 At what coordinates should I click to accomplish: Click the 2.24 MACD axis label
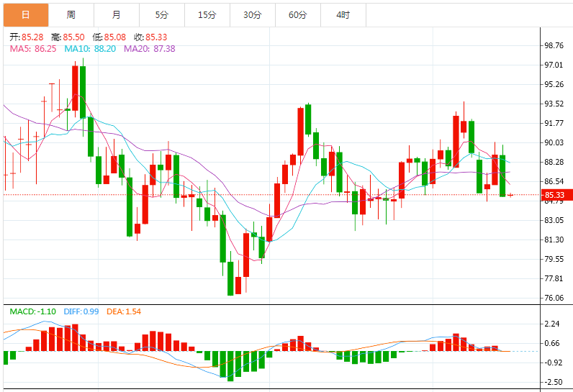point(552,324)
